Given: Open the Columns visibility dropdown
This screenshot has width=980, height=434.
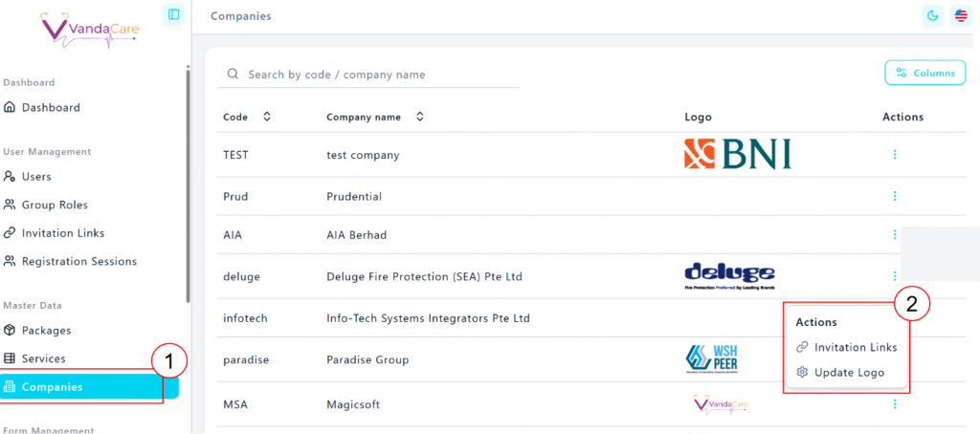Looking at the screenshot, I should click(x=924, y=73).
